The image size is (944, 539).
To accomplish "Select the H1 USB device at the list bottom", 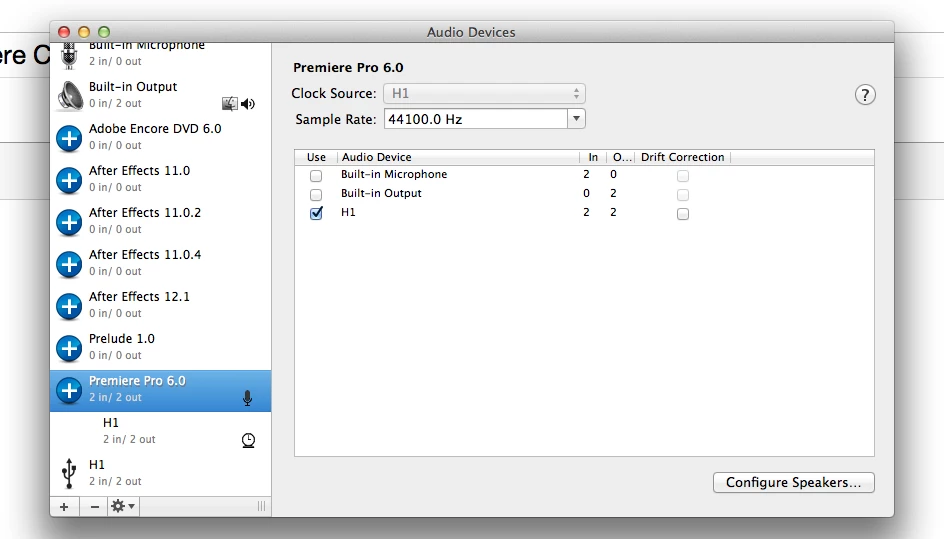I will (160, 473).
